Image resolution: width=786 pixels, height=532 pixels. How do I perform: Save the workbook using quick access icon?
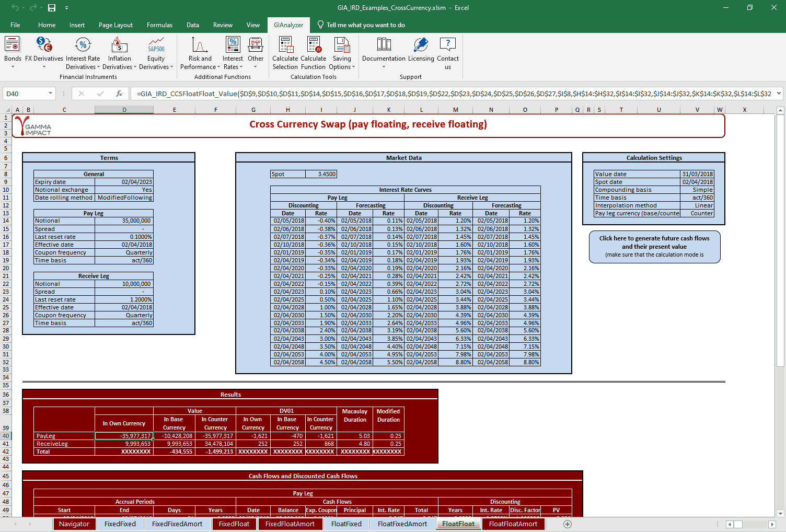[x=52, y=8]
